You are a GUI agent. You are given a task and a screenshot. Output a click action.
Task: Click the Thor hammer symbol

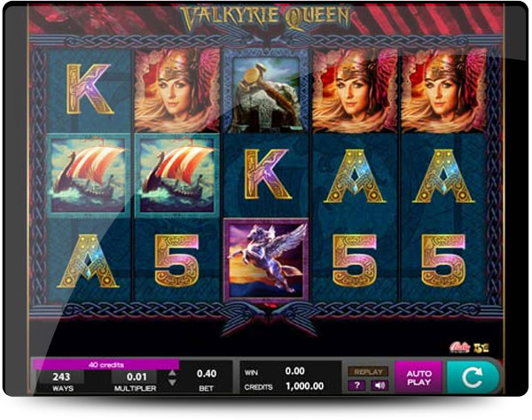coord(266,90)
